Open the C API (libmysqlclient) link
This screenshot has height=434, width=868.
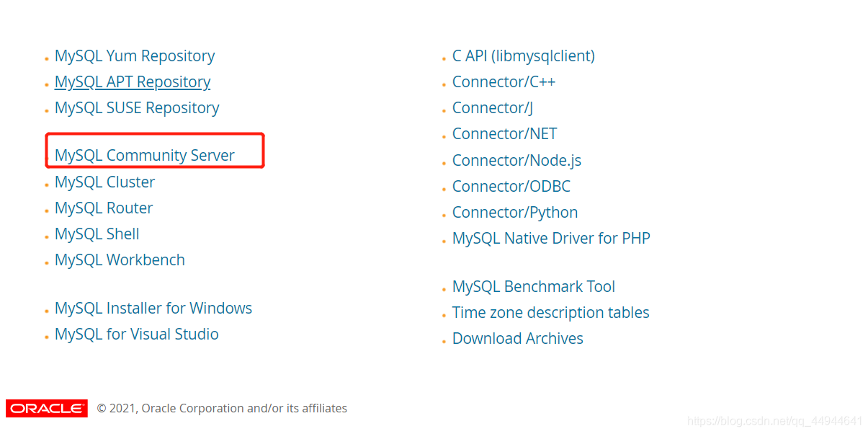pyautogui.click(x=524, y=56)
